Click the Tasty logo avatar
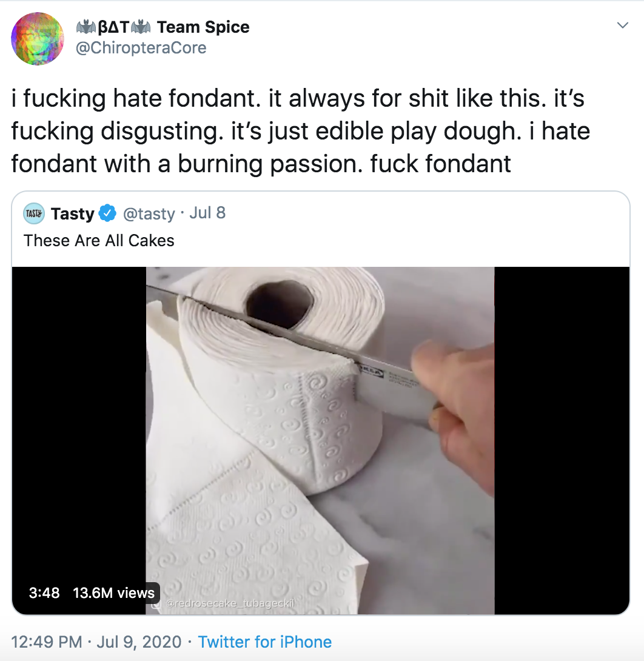644x661 pixels. click(x=34, y=213)
